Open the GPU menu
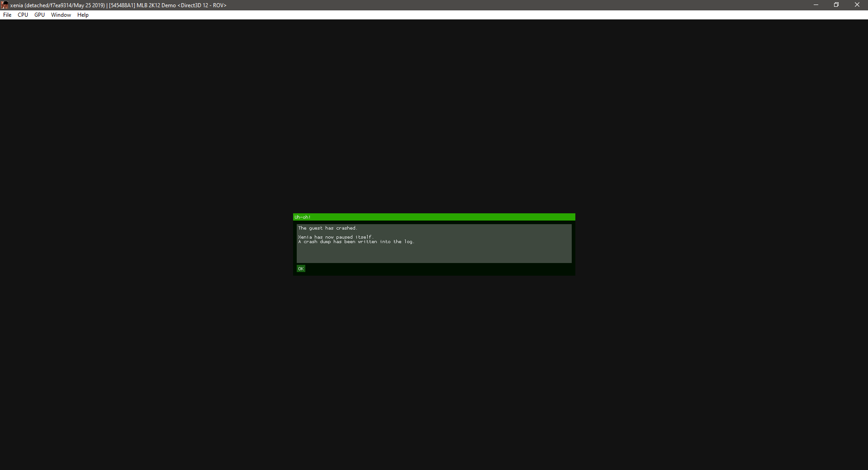 39,14
